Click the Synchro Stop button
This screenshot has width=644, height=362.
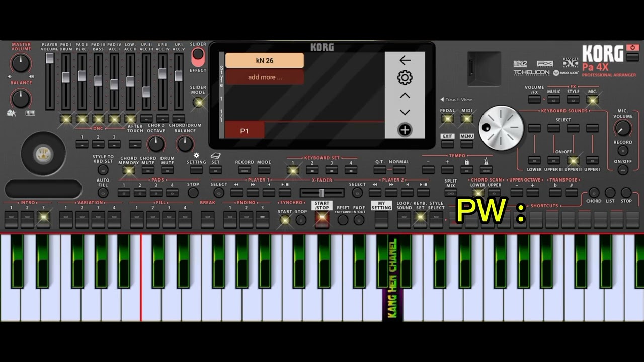pos(301,220)
